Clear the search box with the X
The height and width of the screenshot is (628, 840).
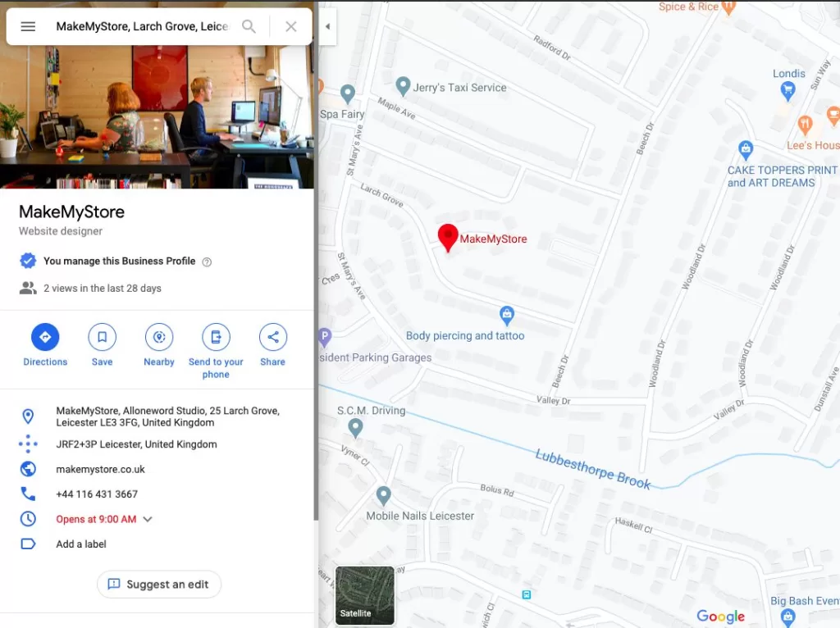pyautogui.click(x=291, y=26)
